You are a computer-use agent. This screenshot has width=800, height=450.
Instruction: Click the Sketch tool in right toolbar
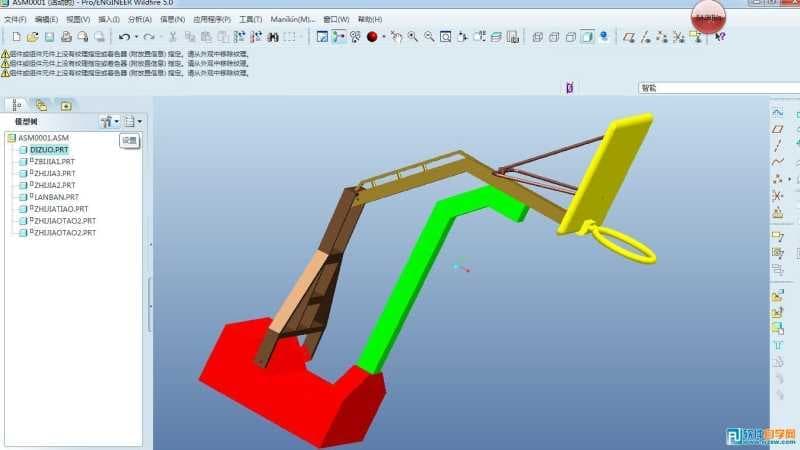click(x=777, y=113)
